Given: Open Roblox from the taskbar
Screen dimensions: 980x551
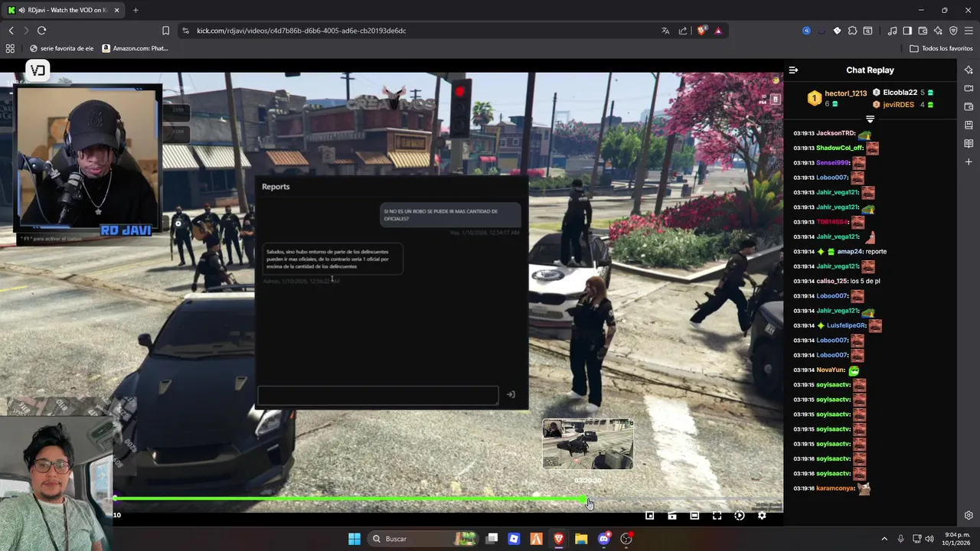Looking at the screenshot, I should 514,539.
